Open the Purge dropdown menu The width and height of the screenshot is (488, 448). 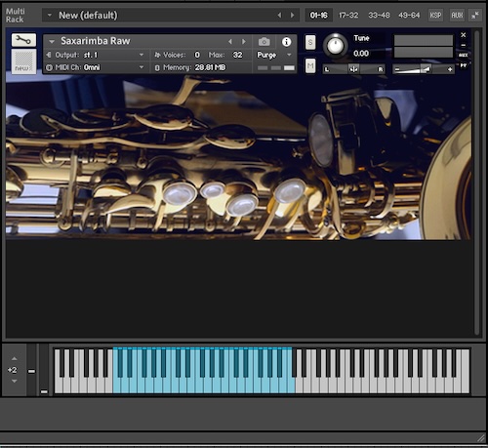274,55
